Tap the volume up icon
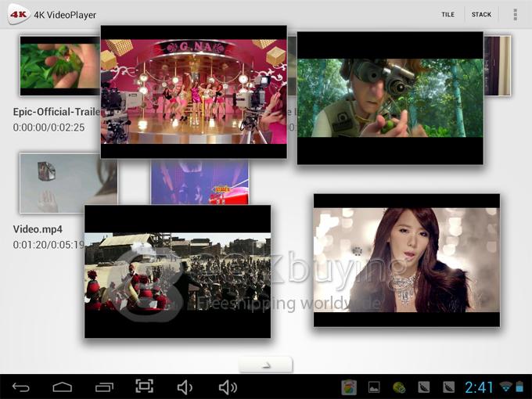 click(x=228, y=387)
